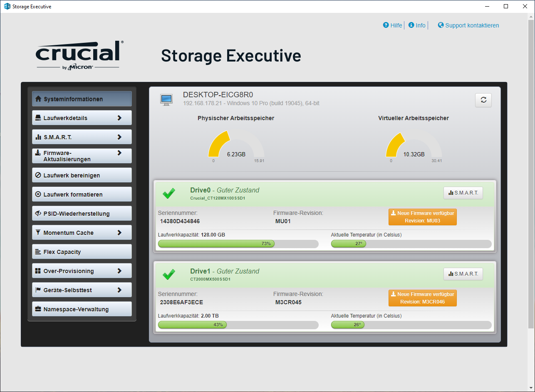
Task: Click Neue Firmware verfügbar Revision M3CR046
Action: [423, 298]
